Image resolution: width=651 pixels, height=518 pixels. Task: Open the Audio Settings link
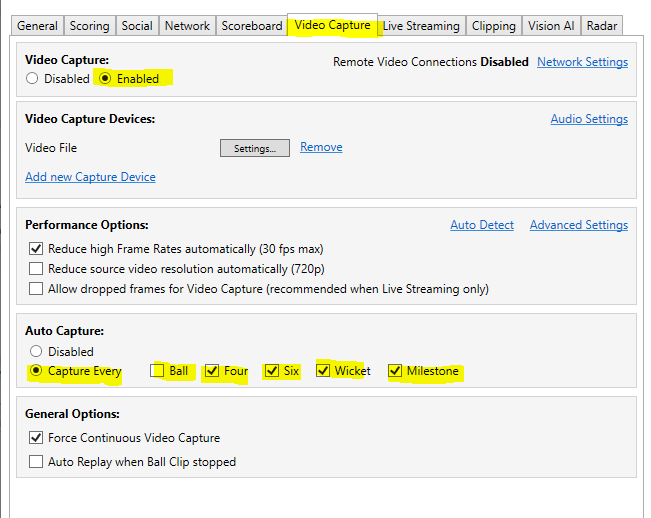[589, 119]
